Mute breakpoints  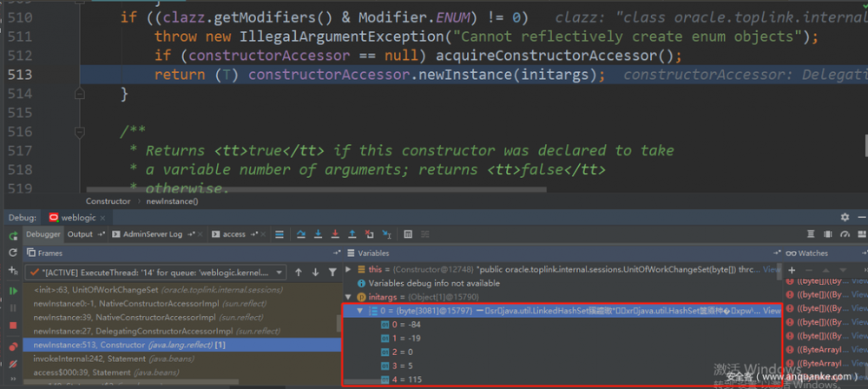click(x=13, y=364)
